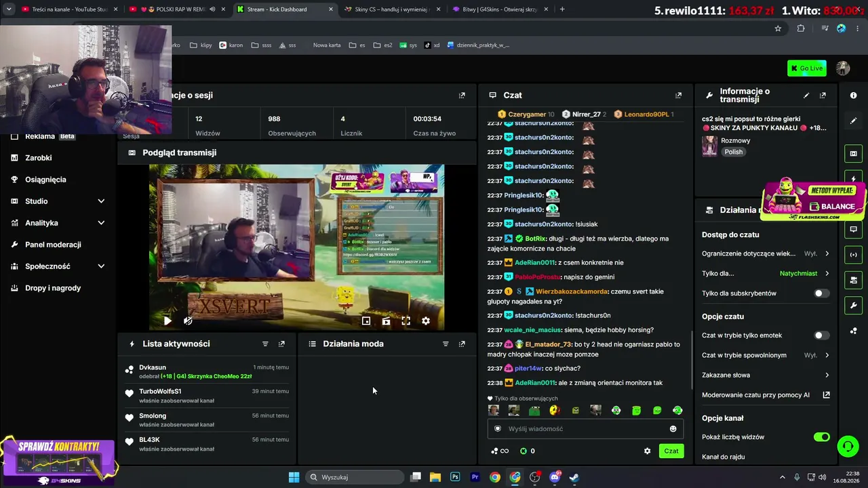
Task: Expand the Analityka sidebar section
Action: pyautogui.click(x=58, y=223)
